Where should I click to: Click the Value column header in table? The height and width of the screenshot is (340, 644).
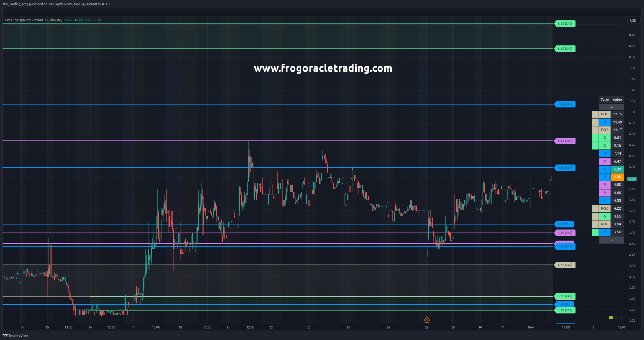[x=617, y=99]
